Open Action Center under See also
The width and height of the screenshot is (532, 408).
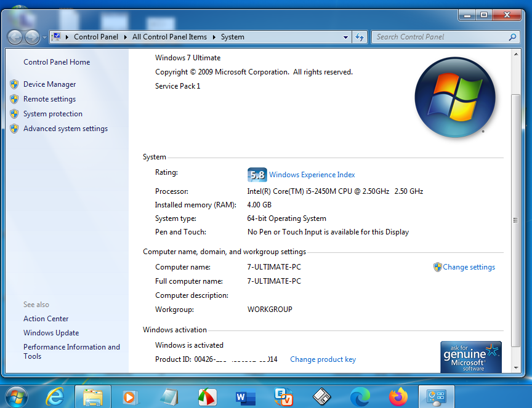click(46, 319)
